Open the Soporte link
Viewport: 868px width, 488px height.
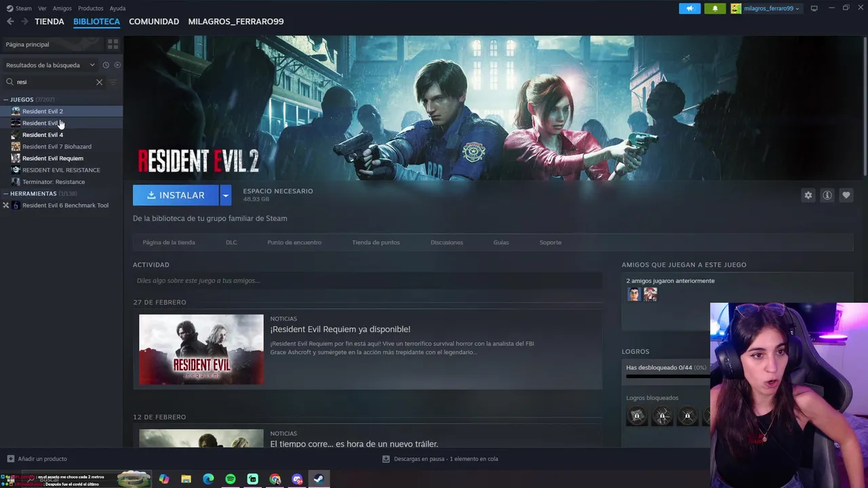click(551, 243)
